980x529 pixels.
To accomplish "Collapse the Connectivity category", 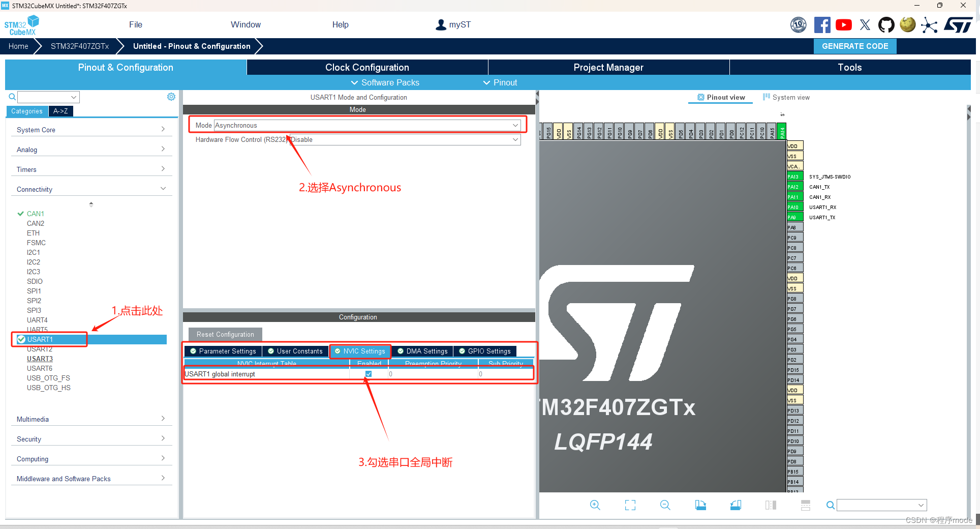I will click(91, 189).
